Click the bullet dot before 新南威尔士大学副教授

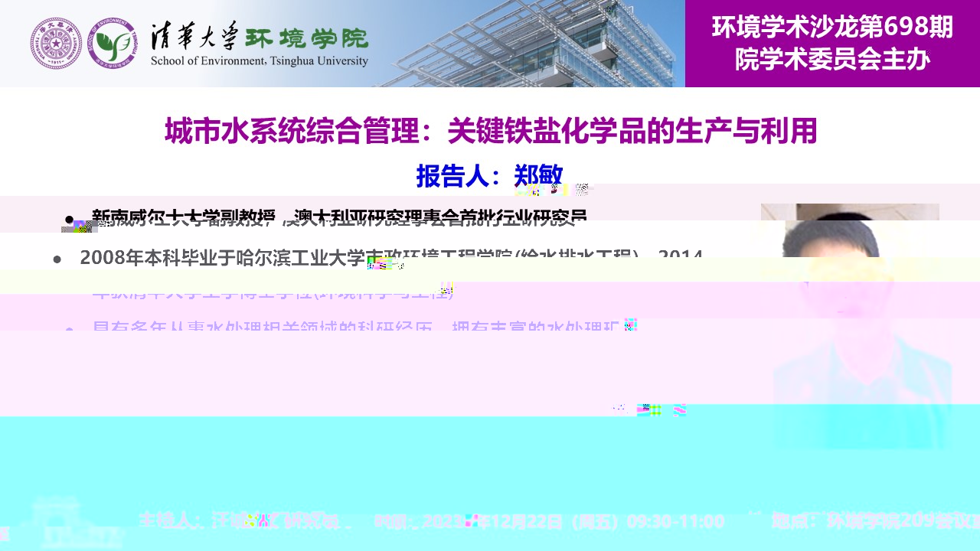coord(69,220)
